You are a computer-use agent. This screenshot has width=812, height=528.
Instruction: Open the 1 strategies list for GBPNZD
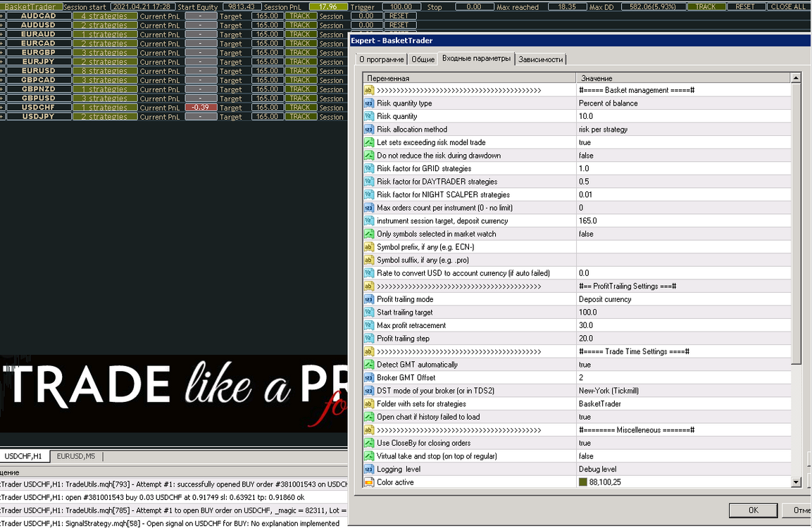pyautogui.click(x=105, y=89)
